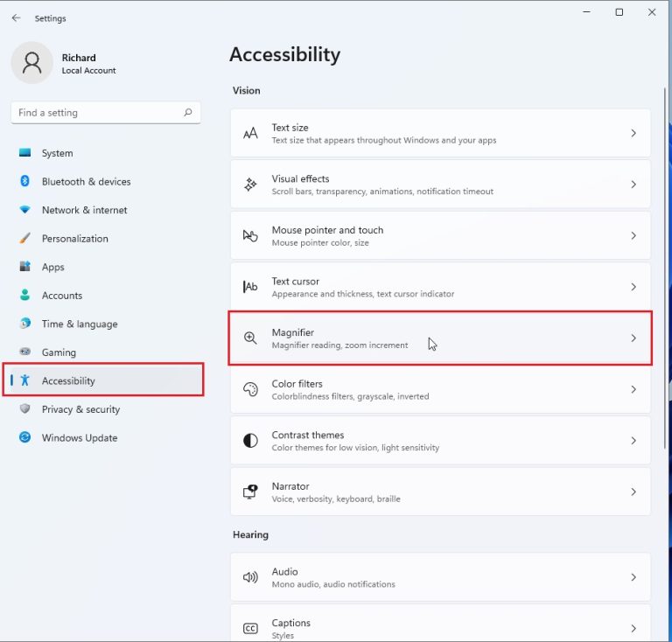Click the Gaming controller icon

[x=24, y=352]
